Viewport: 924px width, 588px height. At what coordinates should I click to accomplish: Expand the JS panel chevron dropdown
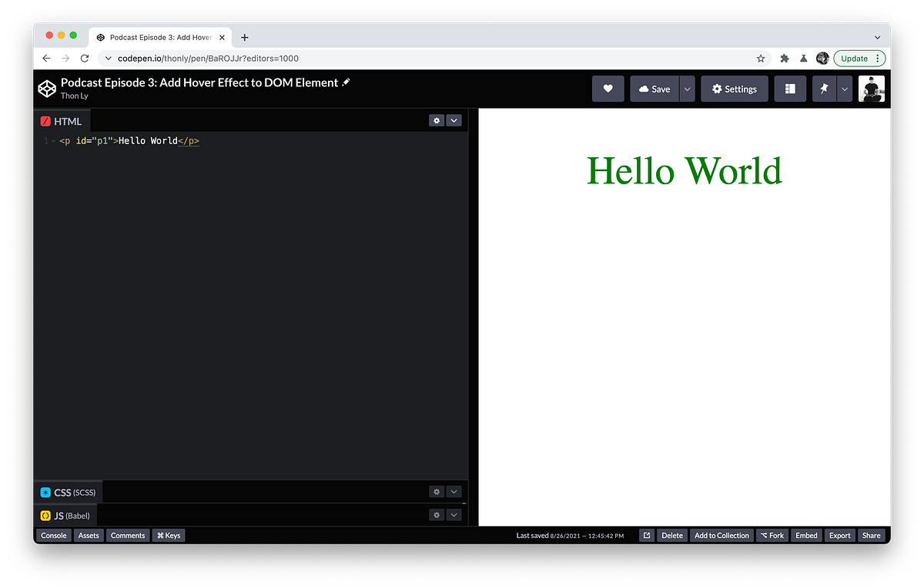coord(454,515)
